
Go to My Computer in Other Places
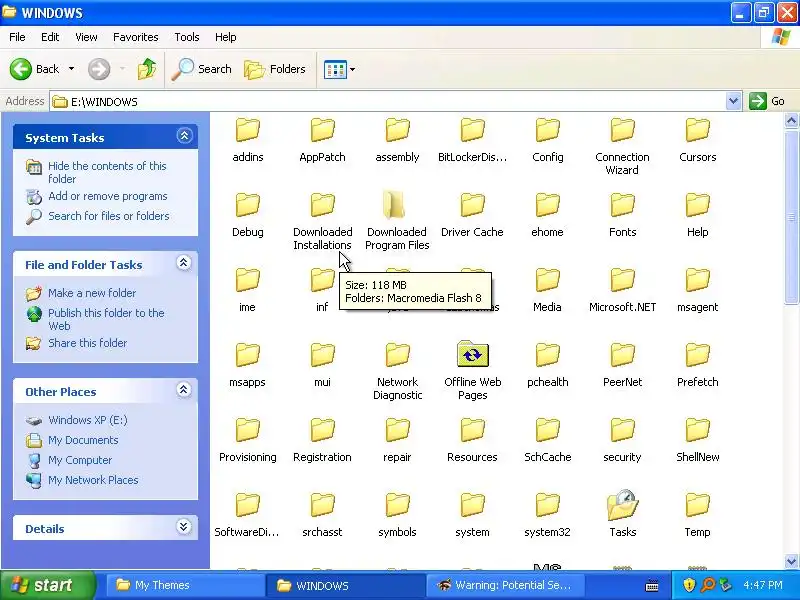coord(80,460)
